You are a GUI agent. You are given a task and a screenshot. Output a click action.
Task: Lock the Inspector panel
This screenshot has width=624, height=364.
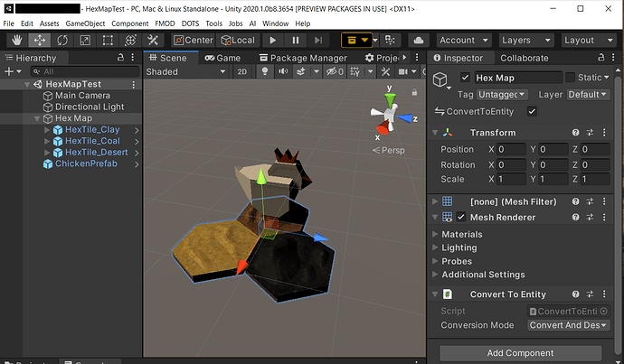click(x=601, y=58)
